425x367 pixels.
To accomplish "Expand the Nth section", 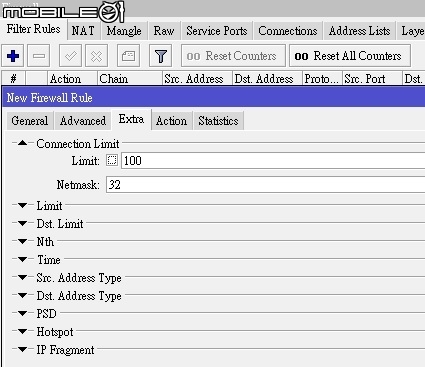I will 22,241.
